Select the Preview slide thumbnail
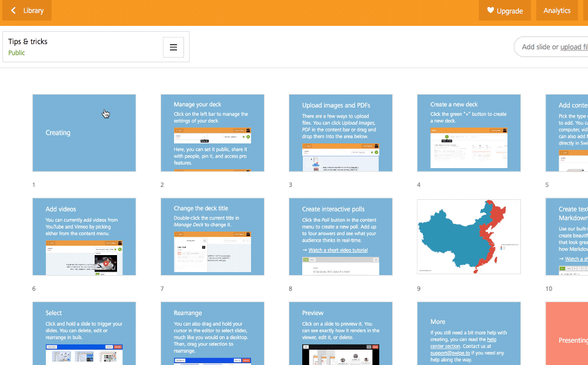 (x=340, y=333)
